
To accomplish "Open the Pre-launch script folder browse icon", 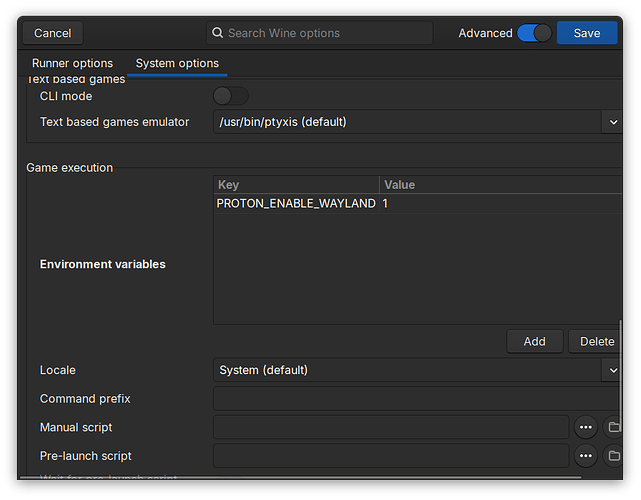I will click(613, 456).
